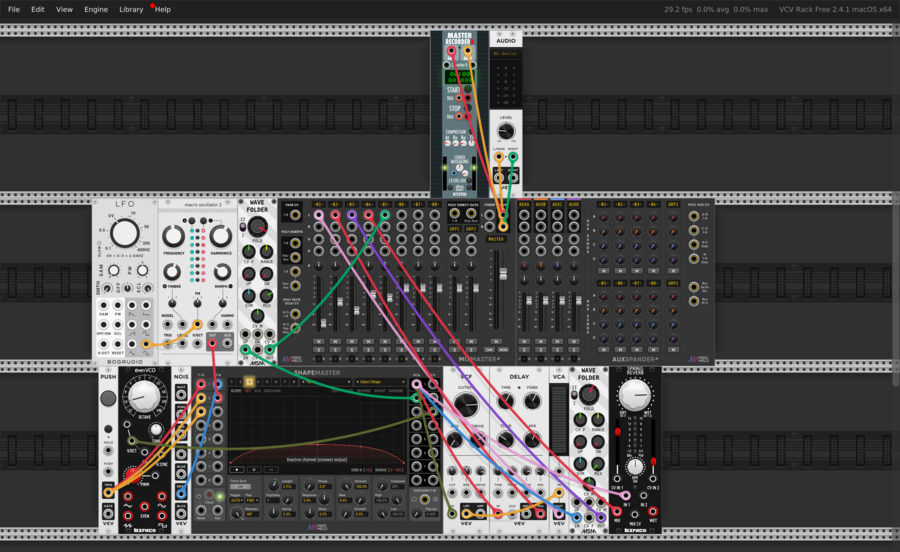Click the macro oscillator FREQUENCY knob
The height and width of the screenshot is (552, 900).
175,237
